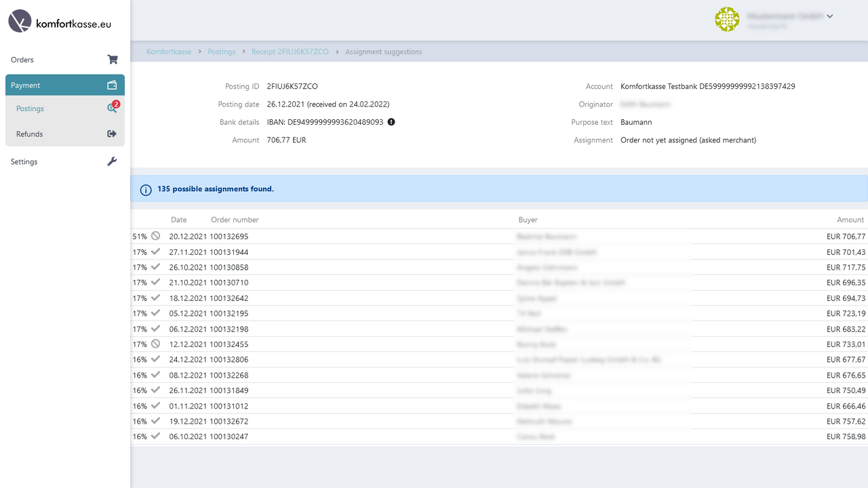The image size is (868, 488).
Task: Switch to the Refunds section
Action: click(30, 134)
